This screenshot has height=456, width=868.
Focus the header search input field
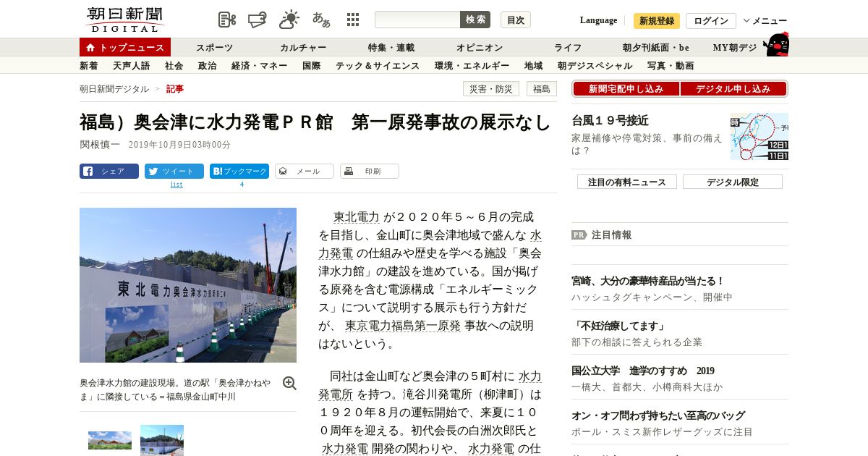(417, 20)
